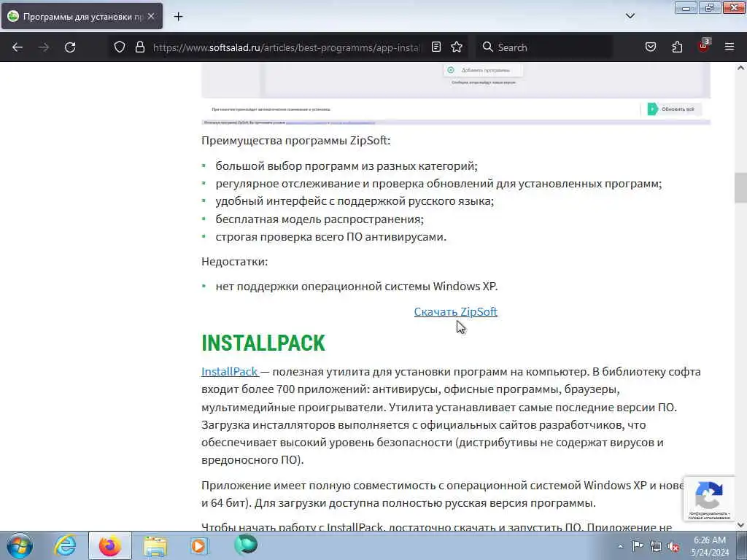Click the forward navigation arrow

pyautogui.click(x=43, y=47)
